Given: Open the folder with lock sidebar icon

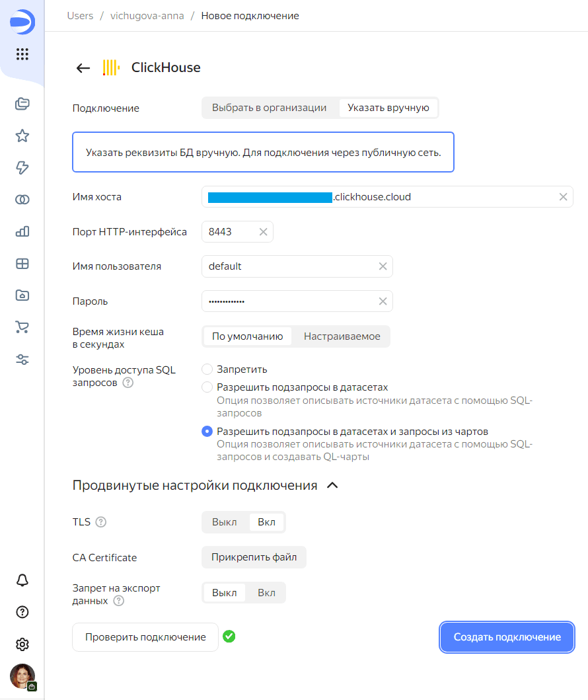Looking at the screenshot, I should [22, 295].
